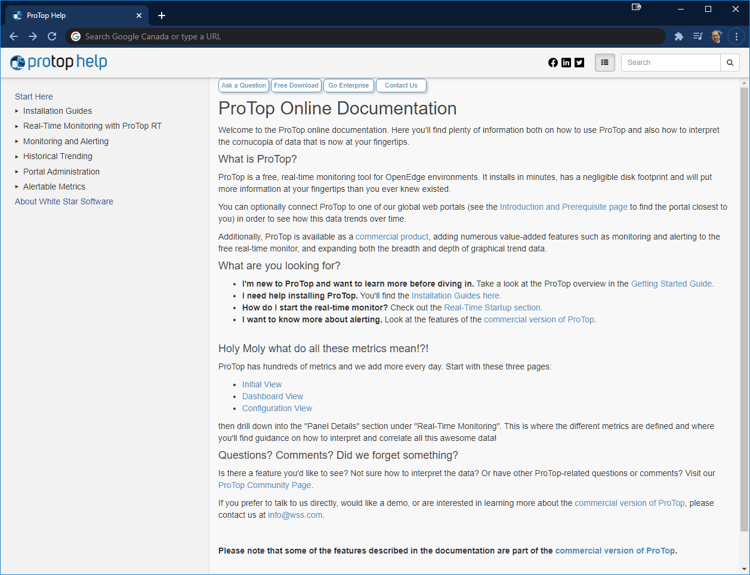
Task: Open Installation Guides here link
Action: click(x=455, y=296)
